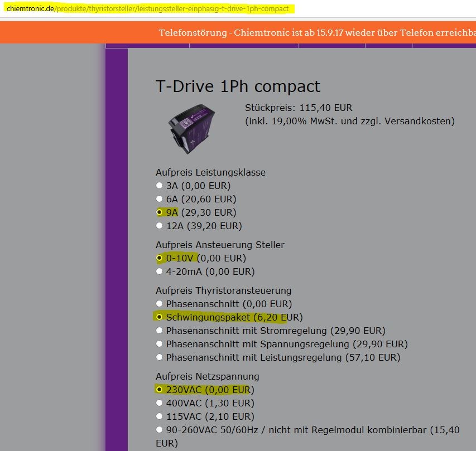476x451 pixels.
Task: Select 115VAC (2,10 EUR) mains voltage
Action: click(x=160, y=416)
